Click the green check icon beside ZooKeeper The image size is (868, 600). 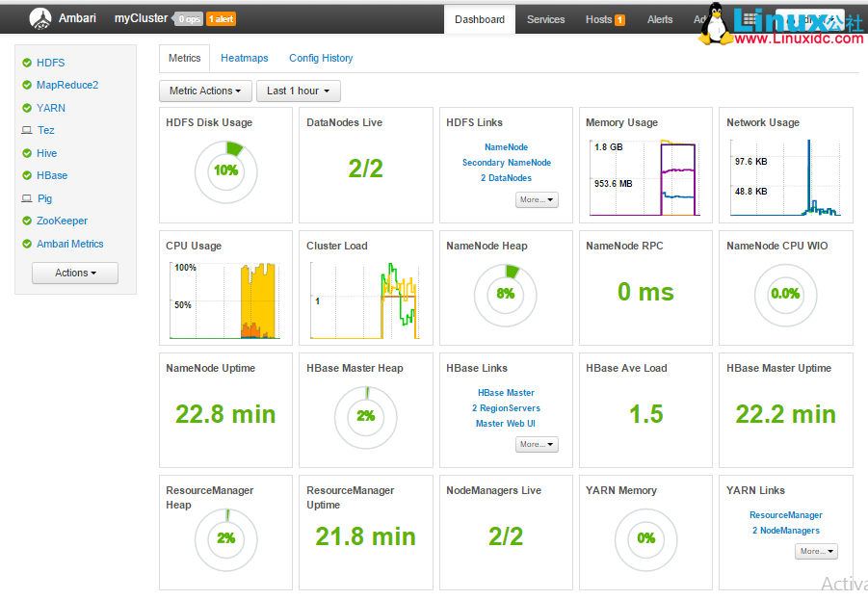[27, 222]
